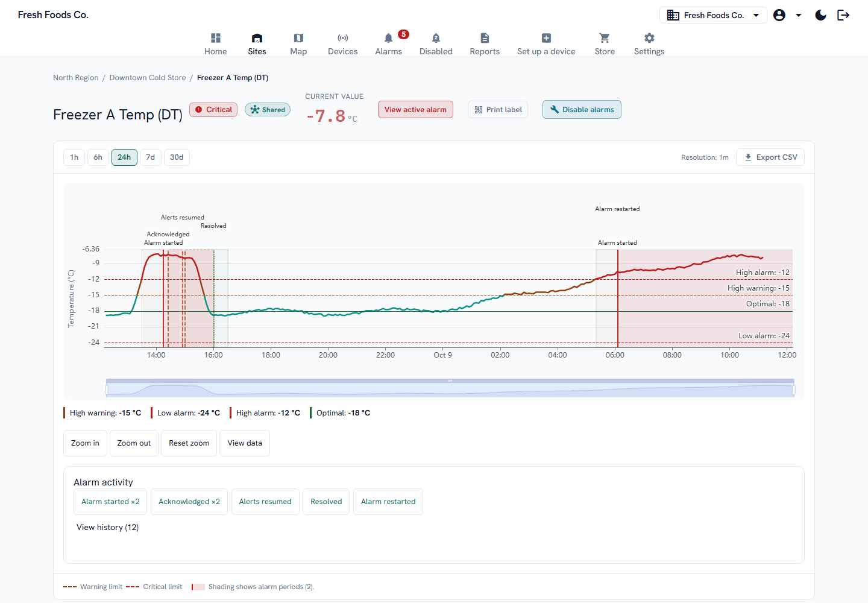Open the Fresh Foods Co. organization dropdown
This screenshot has width=868, height=603.
point(713,15)
